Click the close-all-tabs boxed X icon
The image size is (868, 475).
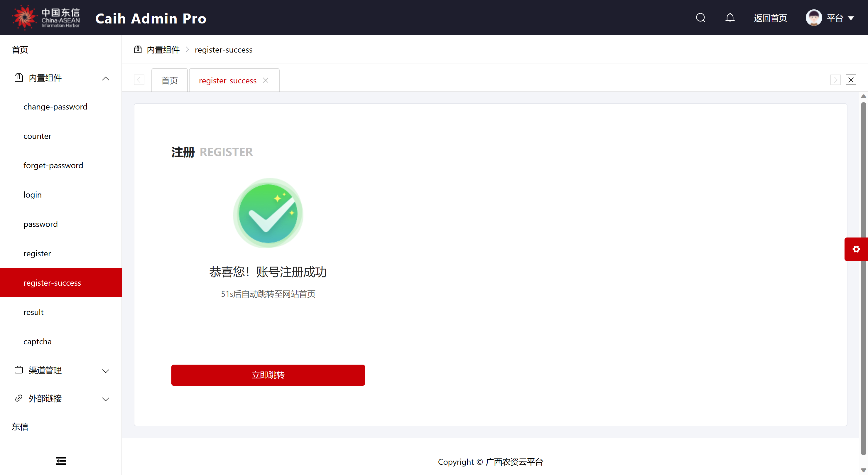click(x=851, y=80)
